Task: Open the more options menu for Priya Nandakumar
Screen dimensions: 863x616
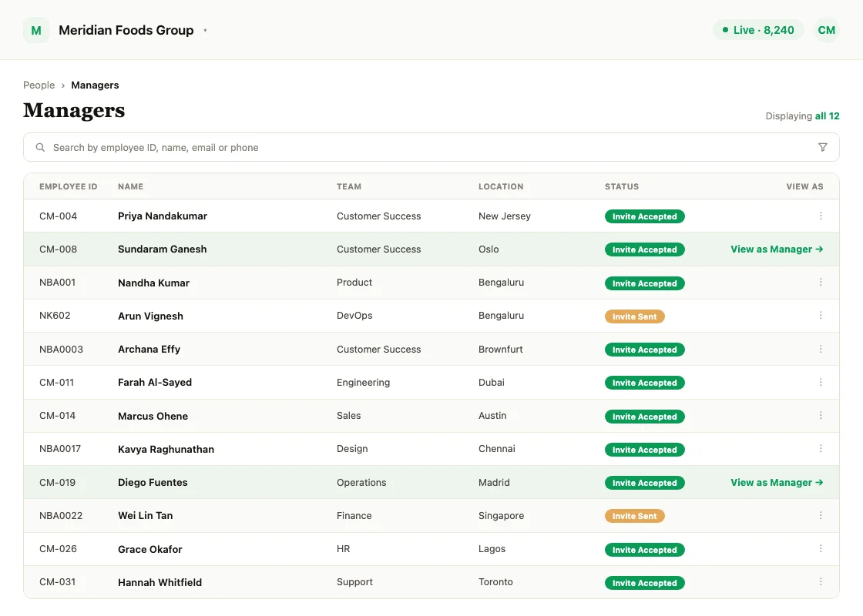Action: pos(821,216)
